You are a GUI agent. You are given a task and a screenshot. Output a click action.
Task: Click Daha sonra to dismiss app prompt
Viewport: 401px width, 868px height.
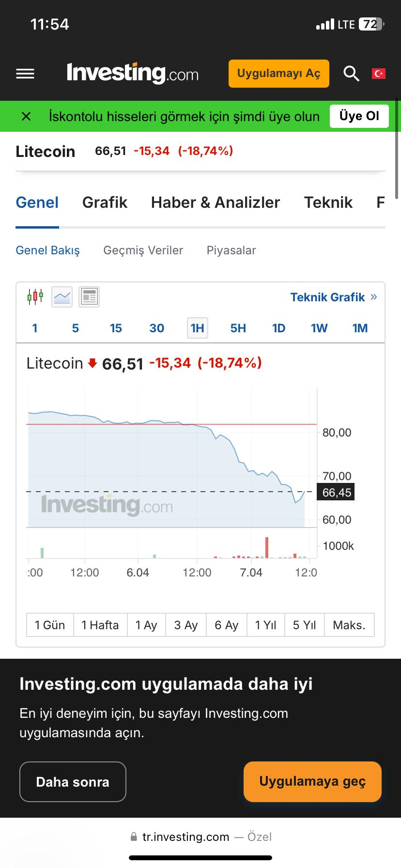click(x=73, y=781)
